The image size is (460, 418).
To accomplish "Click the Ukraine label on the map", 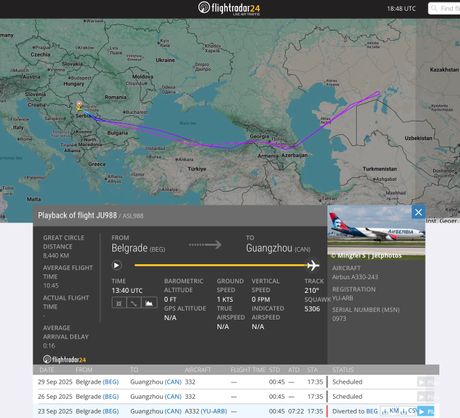I will click(165, 60).
